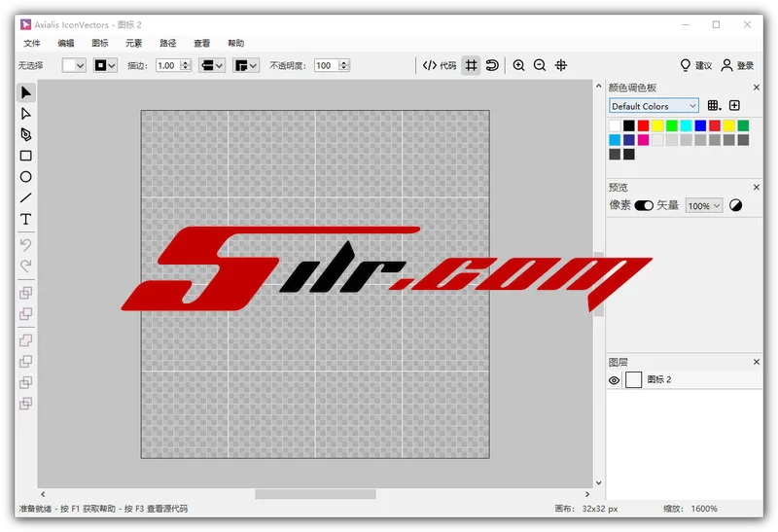
Task: Open the Default Colors palette dropdown
Action: (654, 106)
